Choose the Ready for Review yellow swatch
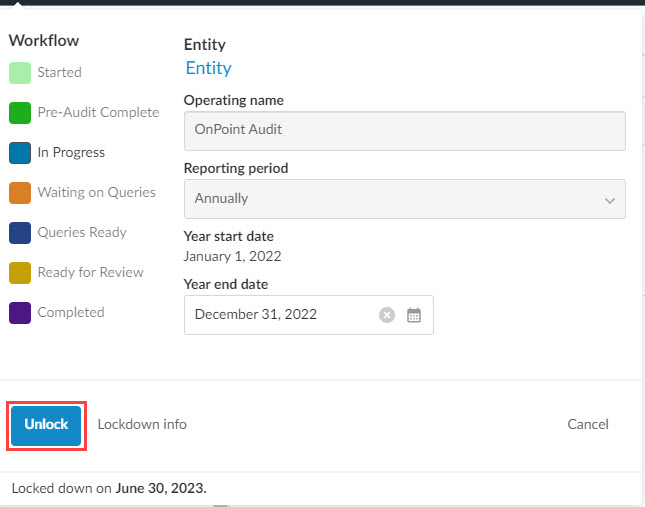Screen dimensions: 645x507 point(20,273)
